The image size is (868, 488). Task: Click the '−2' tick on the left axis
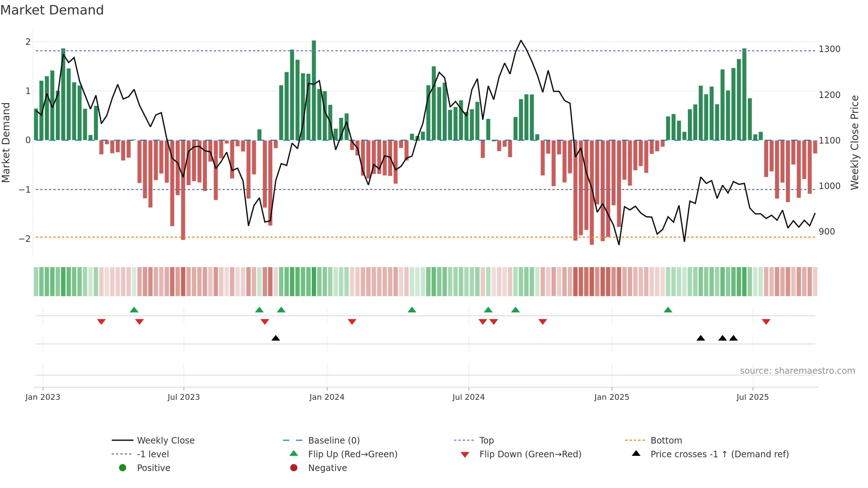25,239
